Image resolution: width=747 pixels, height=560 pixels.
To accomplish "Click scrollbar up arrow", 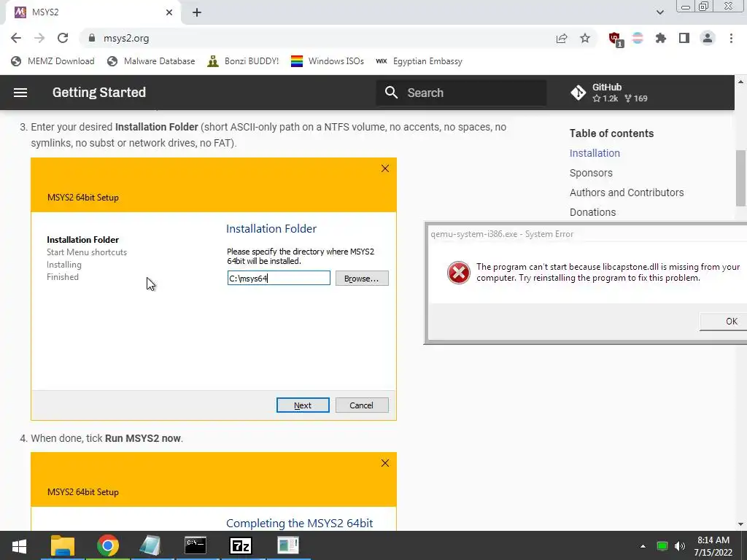I will (741, 82).
